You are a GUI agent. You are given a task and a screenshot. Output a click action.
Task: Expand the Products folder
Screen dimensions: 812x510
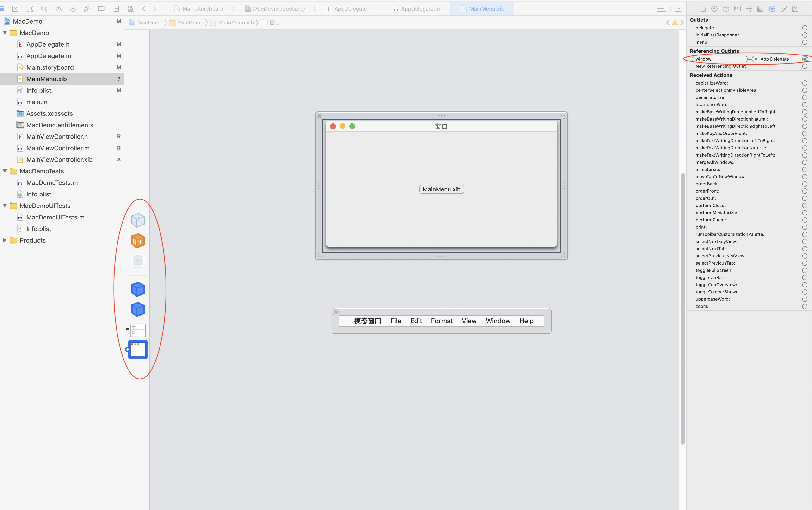5,240
